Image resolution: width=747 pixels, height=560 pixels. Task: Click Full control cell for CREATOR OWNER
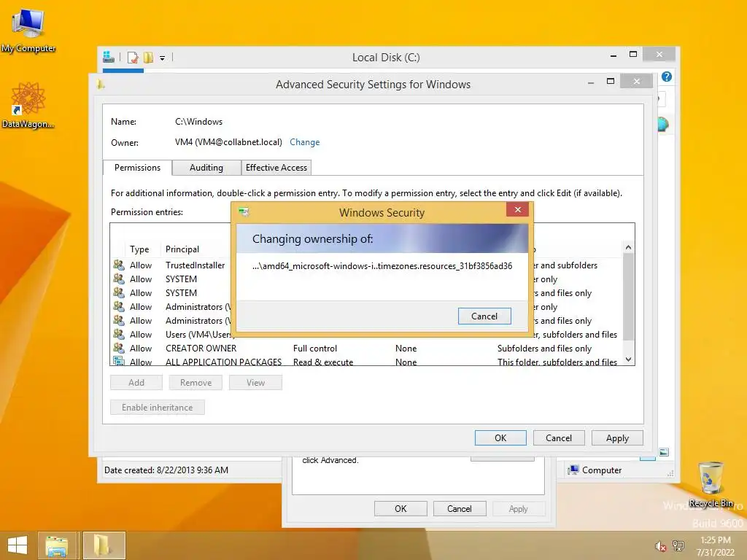315,349
